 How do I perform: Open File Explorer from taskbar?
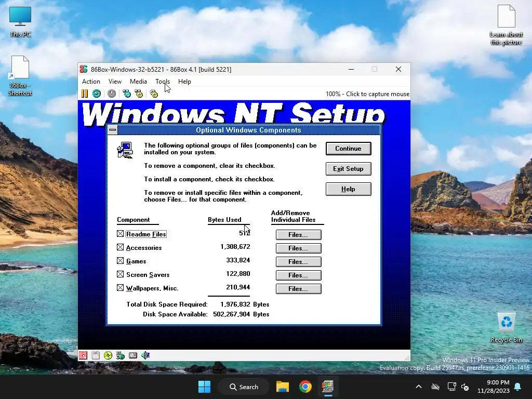[x=282, y=387]
